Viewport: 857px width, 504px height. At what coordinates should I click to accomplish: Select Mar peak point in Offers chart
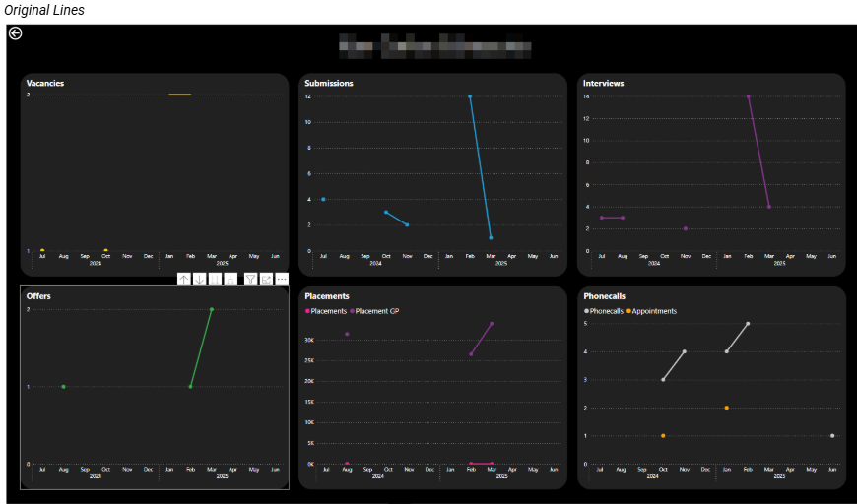pyautogui.click(x=212, y=310)
